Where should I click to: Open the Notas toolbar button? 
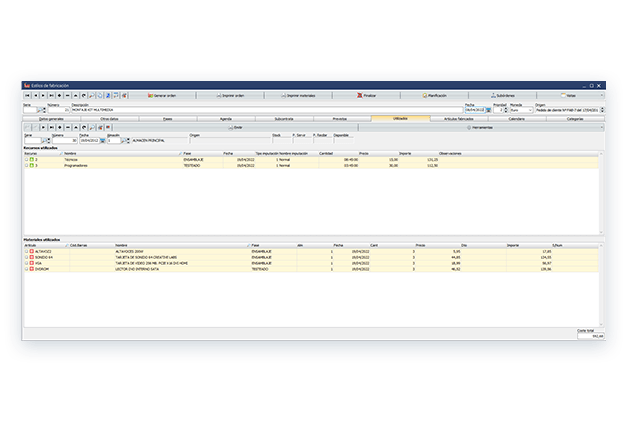point(568,94)
